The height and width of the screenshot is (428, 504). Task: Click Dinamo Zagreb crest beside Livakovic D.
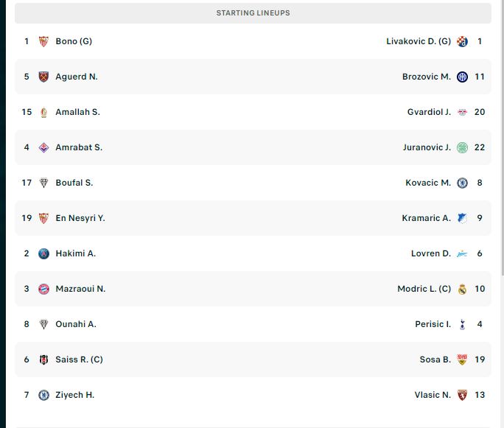tap(462, 41)
